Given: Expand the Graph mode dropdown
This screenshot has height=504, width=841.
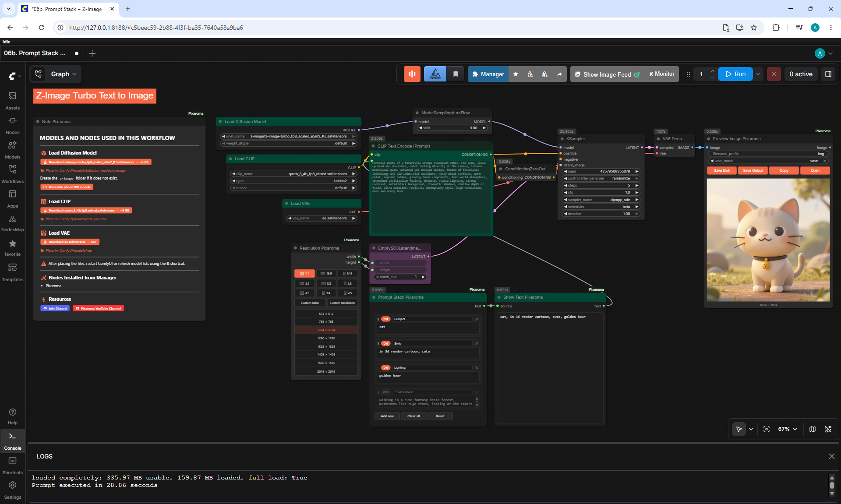Looking at the screenshot, I should [64, 74].
